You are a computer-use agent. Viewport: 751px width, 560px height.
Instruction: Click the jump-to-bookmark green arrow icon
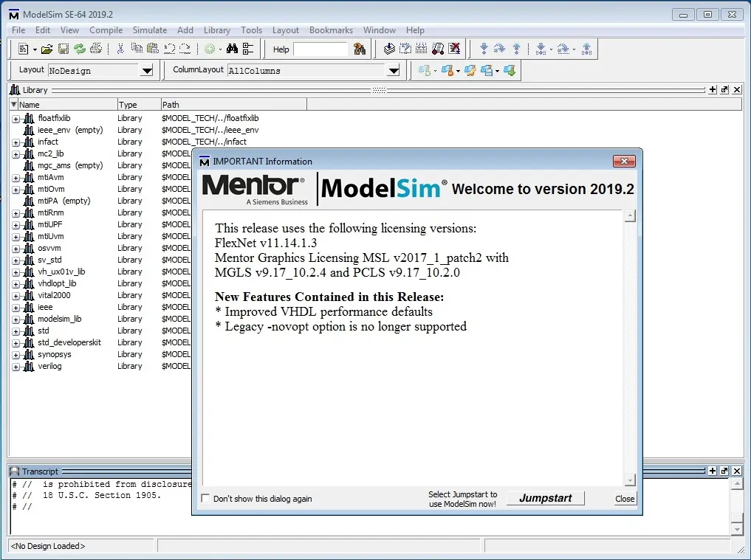point(509,71)
